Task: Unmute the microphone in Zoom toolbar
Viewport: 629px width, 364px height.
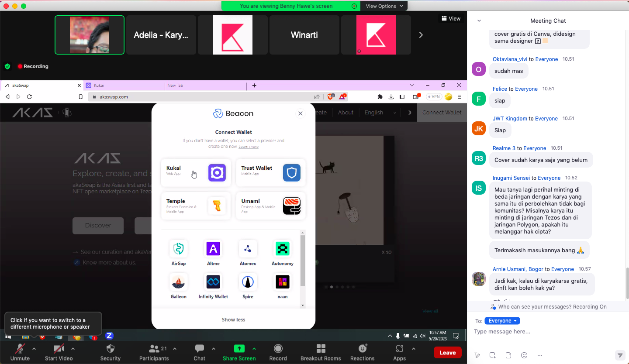Action: click(20, 352)
